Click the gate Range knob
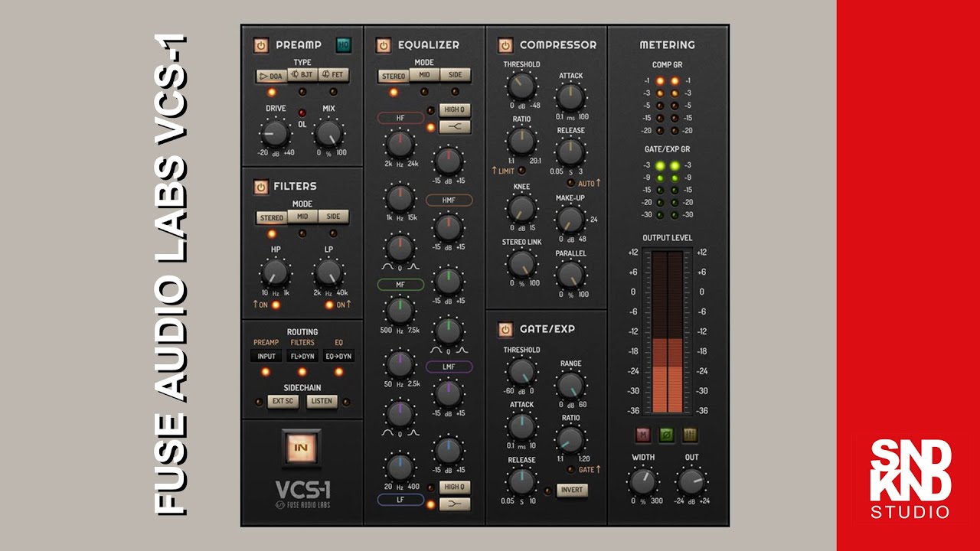Image resolution: width=980 pixels, height=551 pixels. pyautogui.click(x=570, y=385)
